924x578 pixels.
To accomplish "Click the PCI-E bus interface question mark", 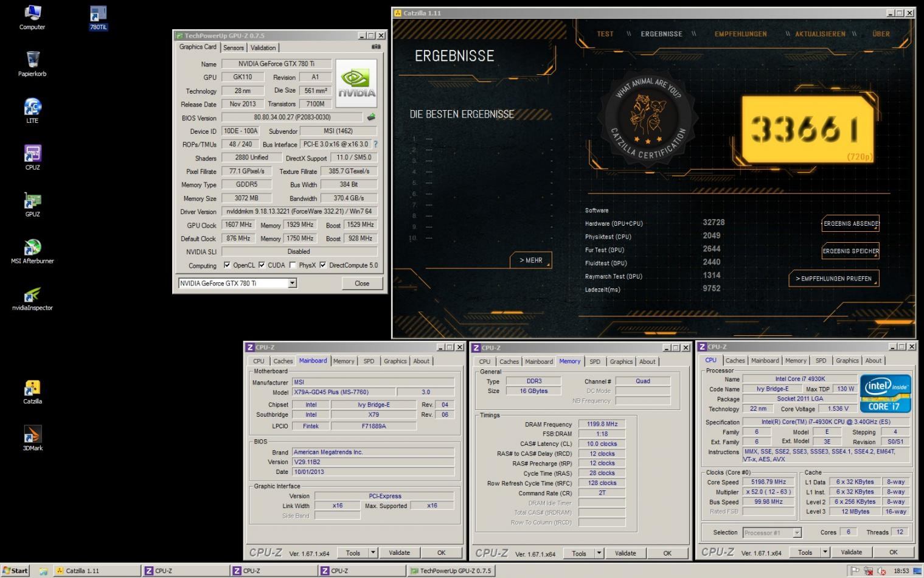I will [x=375, y=144].
